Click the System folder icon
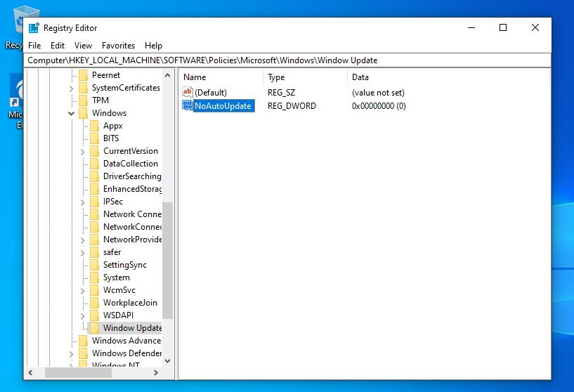The width and height of the screenshot is (574, 392). 94,277
